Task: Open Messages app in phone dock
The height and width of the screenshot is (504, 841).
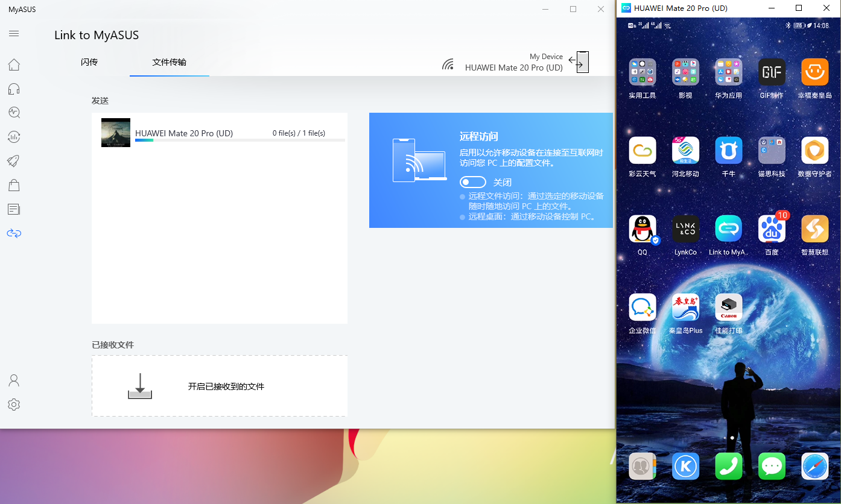Action: (772, 466)
